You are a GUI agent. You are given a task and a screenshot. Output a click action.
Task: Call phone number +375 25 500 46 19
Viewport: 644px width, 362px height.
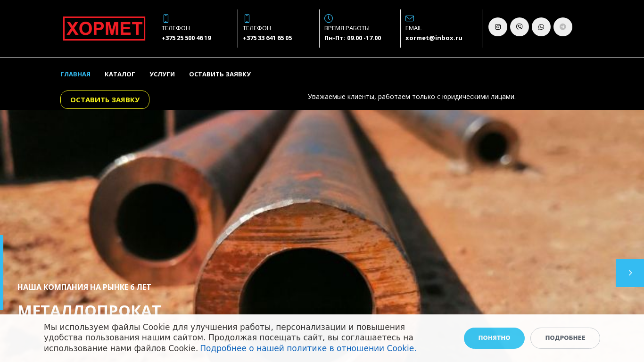click(x=186, y=38)
